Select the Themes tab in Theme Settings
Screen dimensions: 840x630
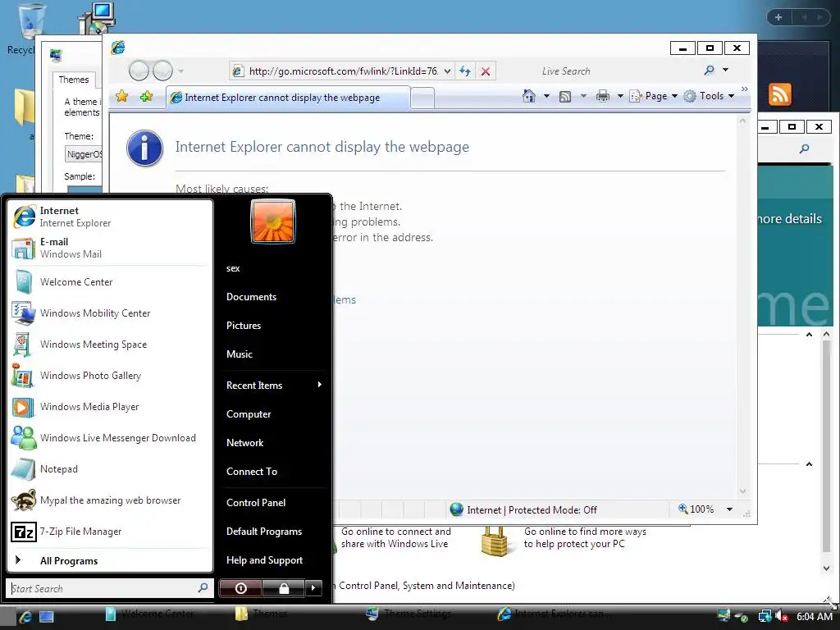click(74, 80)
